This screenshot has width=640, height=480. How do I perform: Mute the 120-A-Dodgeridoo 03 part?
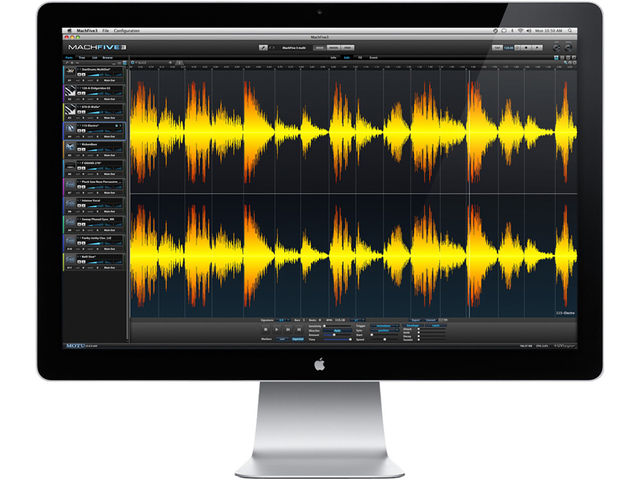80,93
